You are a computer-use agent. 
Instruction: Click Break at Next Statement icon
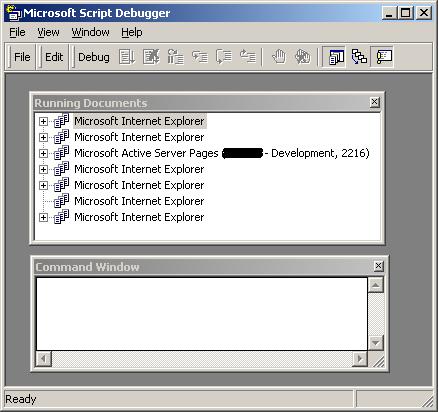pos(175,57)
